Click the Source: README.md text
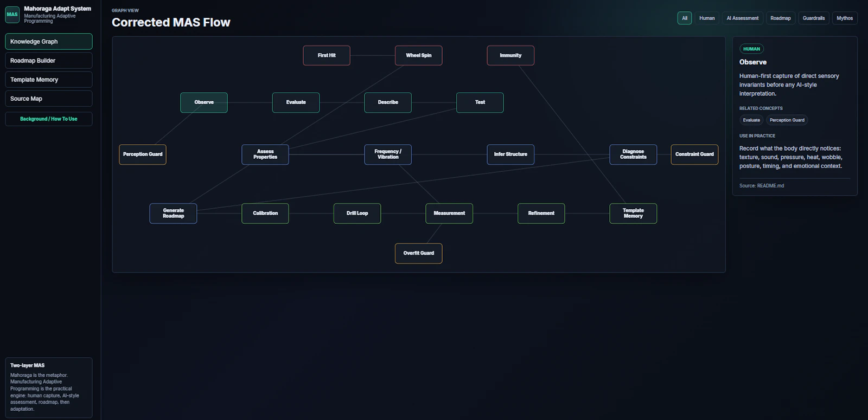 (762, 186)
